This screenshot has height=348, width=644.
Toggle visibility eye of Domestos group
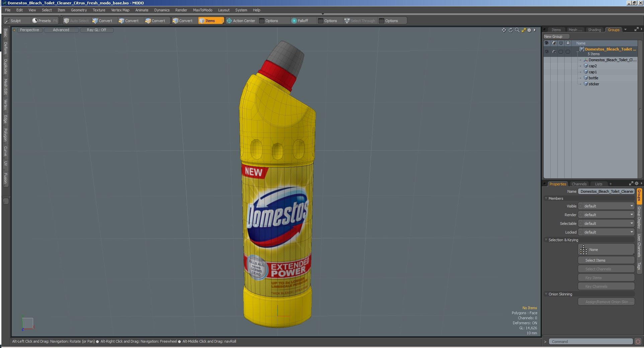pos(547,52)
